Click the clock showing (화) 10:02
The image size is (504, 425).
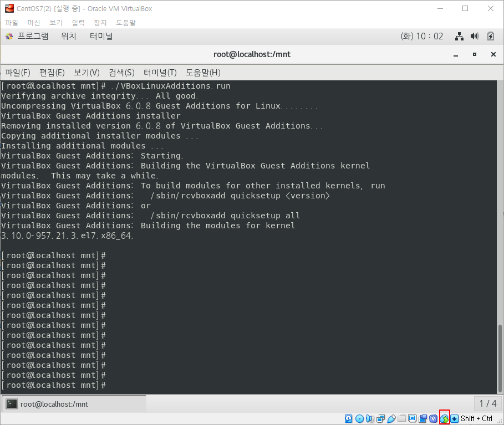point(422,37)
